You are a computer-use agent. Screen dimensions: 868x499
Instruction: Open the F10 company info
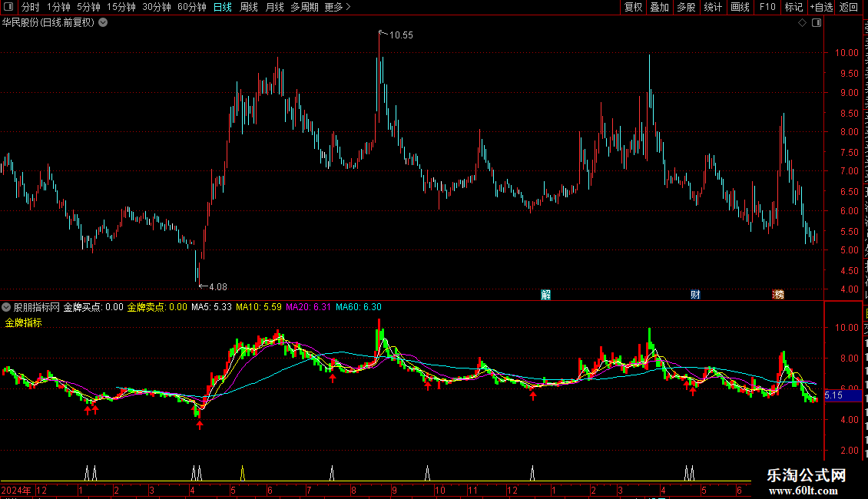click(x=767, y=7)
